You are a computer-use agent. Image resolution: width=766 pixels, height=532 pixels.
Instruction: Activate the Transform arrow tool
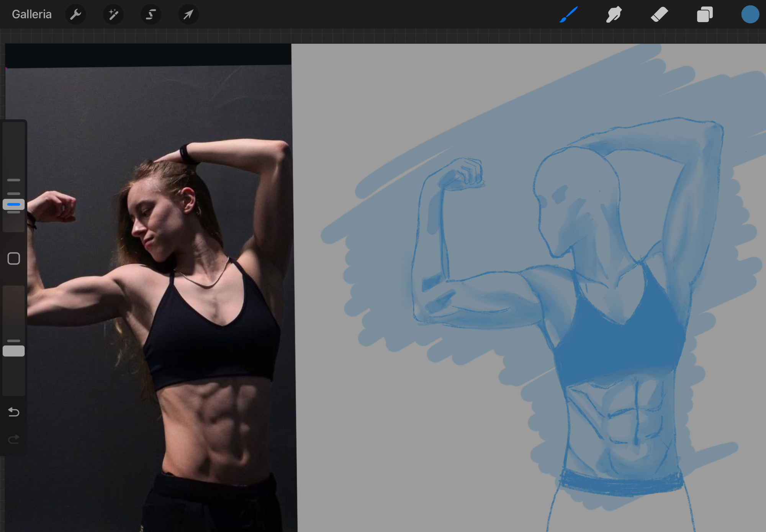pyautogui.click(x=188, y=15)
